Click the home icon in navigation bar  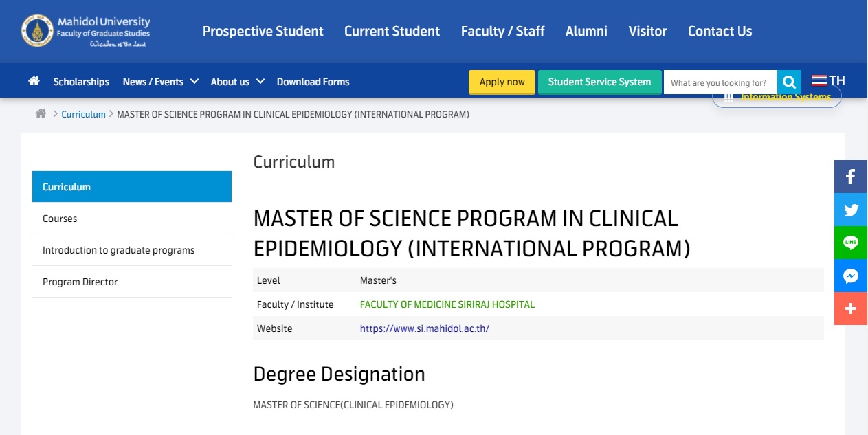pyautogui.click(x=34, y=81)
